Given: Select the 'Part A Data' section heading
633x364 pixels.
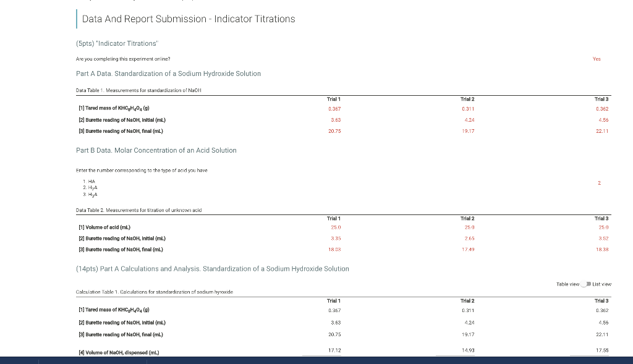Looking at the screenshot, I should 168,73.
